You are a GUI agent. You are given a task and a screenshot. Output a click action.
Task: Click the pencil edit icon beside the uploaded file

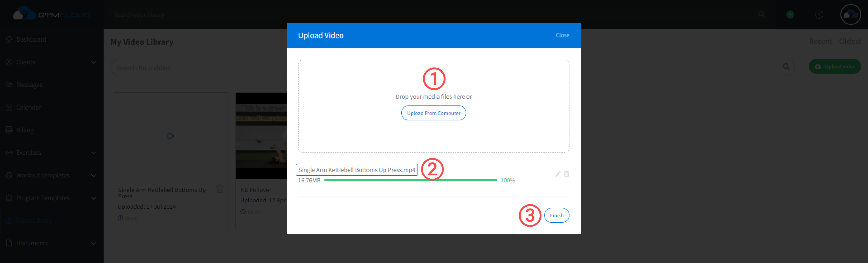(x=557, y=174)
